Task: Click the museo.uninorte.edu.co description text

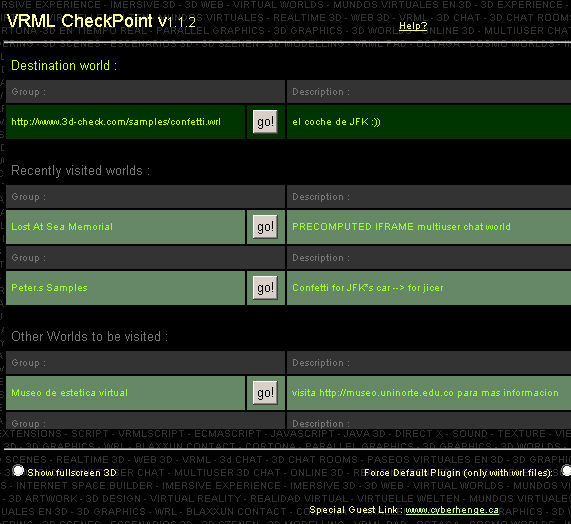Action: [x=425, y=393]
